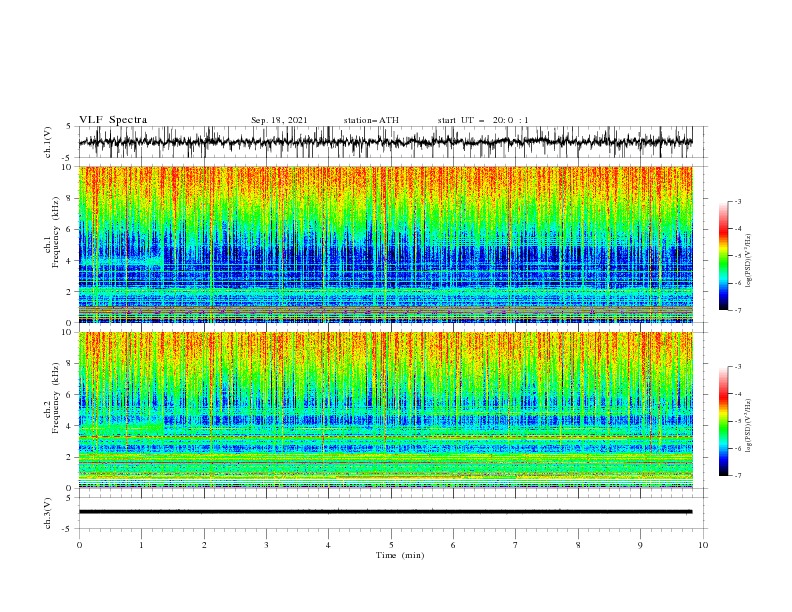Screen dimensions: 792x612
Task: Click the ch.1 "Frequency (kHz)" axis label
Action: click(56, 232)
